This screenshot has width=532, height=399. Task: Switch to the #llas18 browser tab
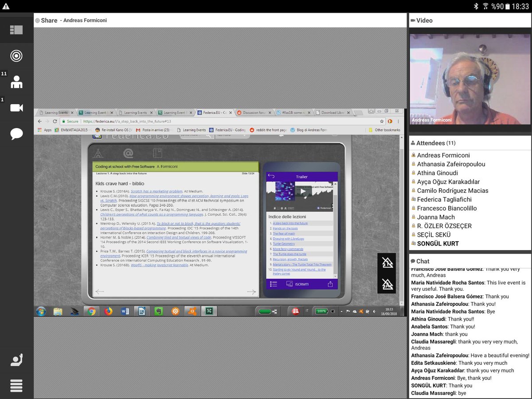point(293,113)
